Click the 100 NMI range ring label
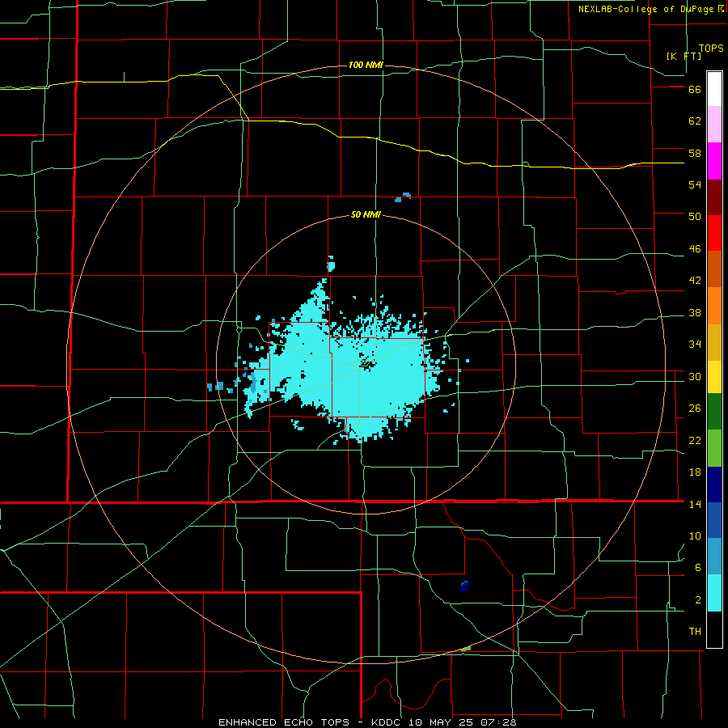Image resolution: width=728 pixels, height=728 pixels. pos(366,65)
